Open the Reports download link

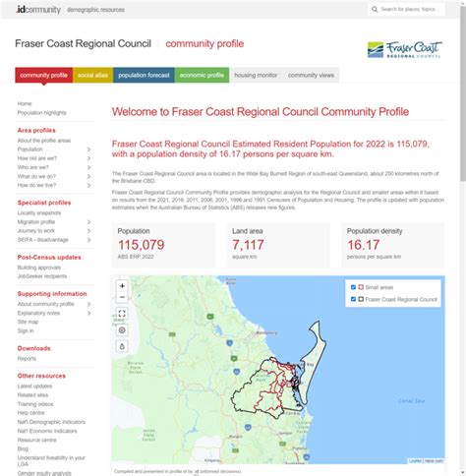[27, 359]
